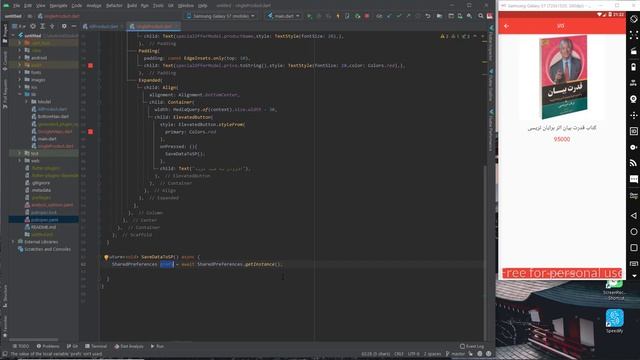
Task: Open the main.dart run configuration dropdown
Action: coord(284,16)
